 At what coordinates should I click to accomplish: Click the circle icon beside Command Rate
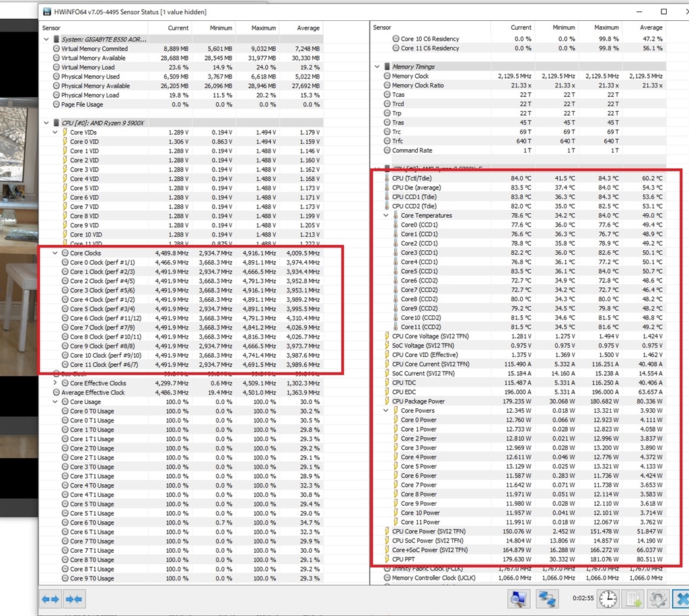coord(387,150)
